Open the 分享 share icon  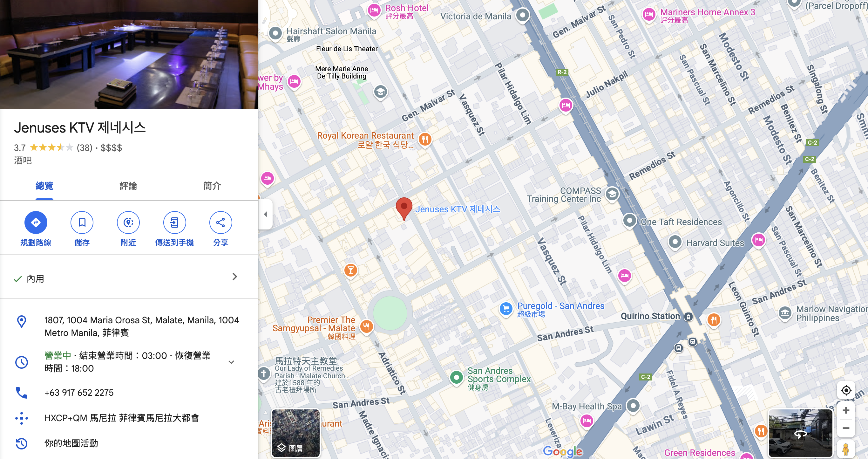coord(220,223)
